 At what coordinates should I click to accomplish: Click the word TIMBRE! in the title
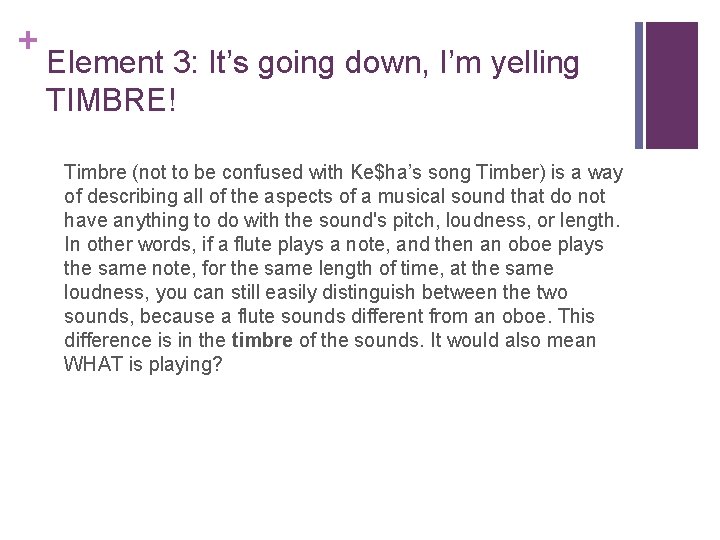pos(111,100)
